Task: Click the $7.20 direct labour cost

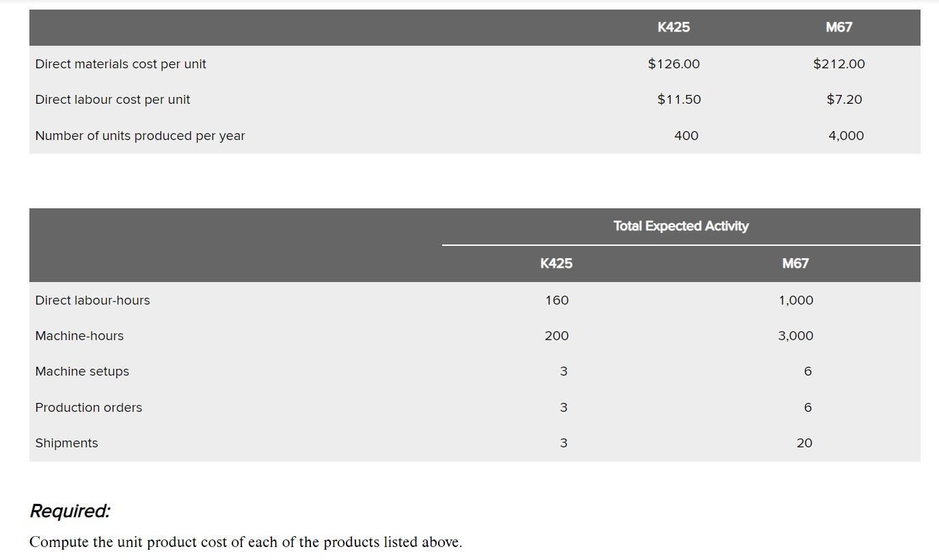Action: point(844,99)
